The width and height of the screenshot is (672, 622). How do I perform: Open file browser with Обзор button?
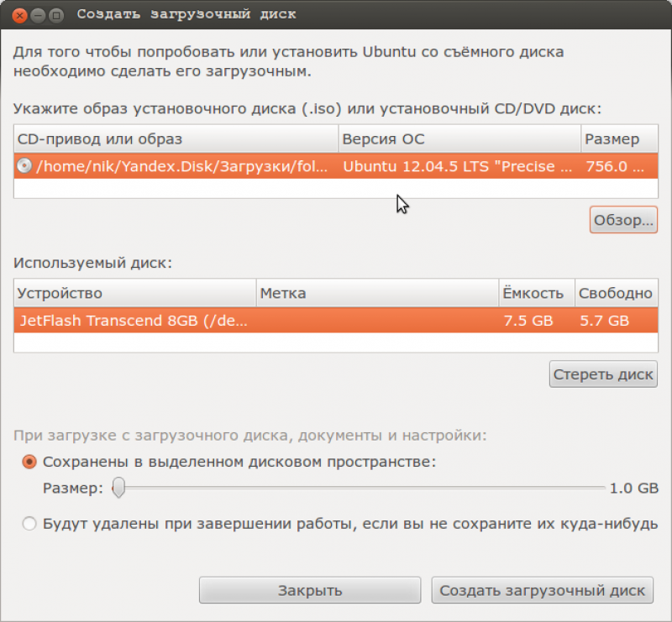(623, 220)
